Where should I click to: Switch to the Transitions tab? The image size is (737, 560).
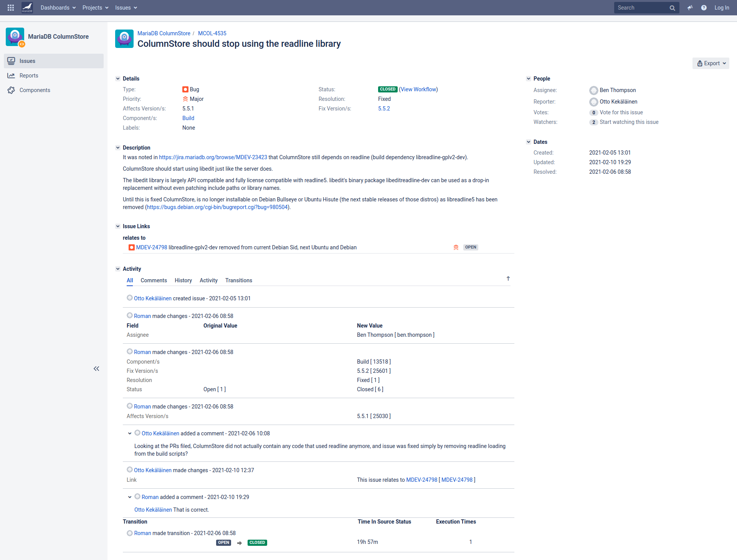pos(238,280)
